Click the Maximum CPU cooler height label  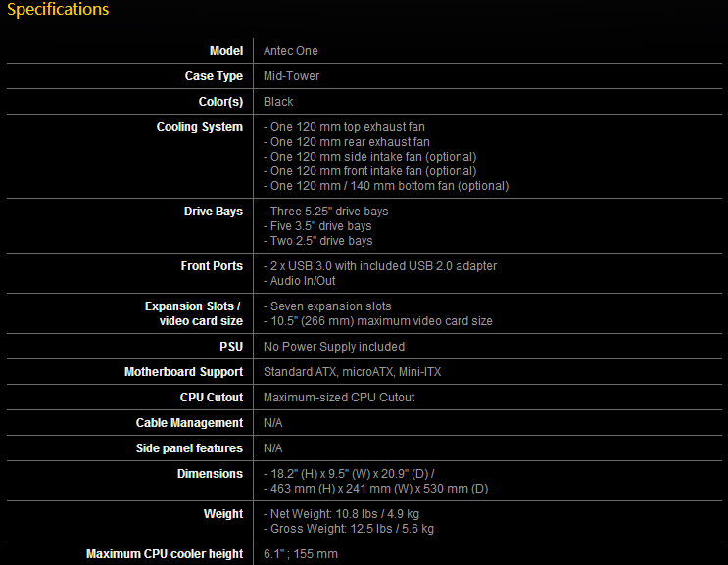tap(165, 554)
